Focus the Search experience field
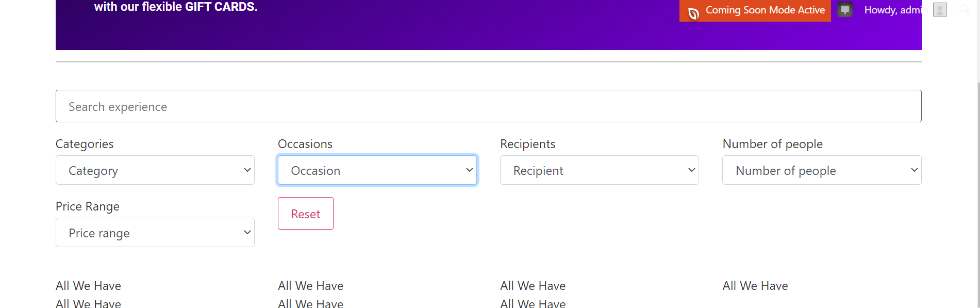980x308 pixels. tap(488, 106)
